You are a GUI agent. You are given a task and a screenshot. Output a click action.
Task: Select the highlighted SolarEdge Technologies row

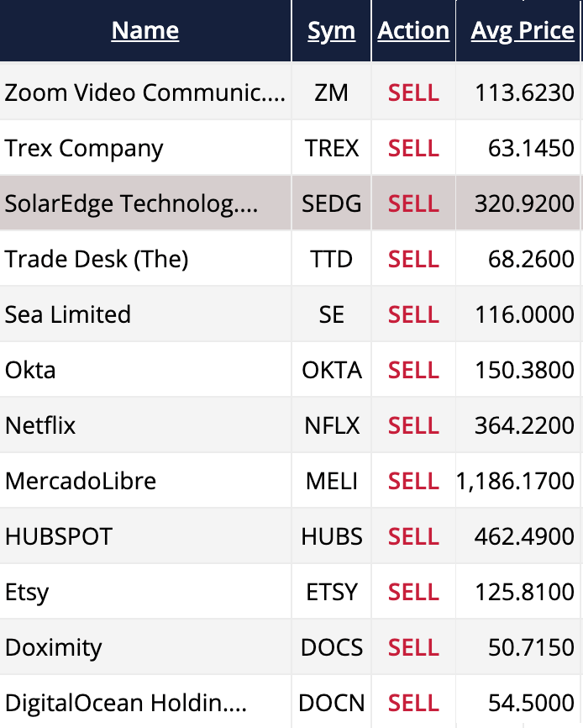tap(131, 204)
